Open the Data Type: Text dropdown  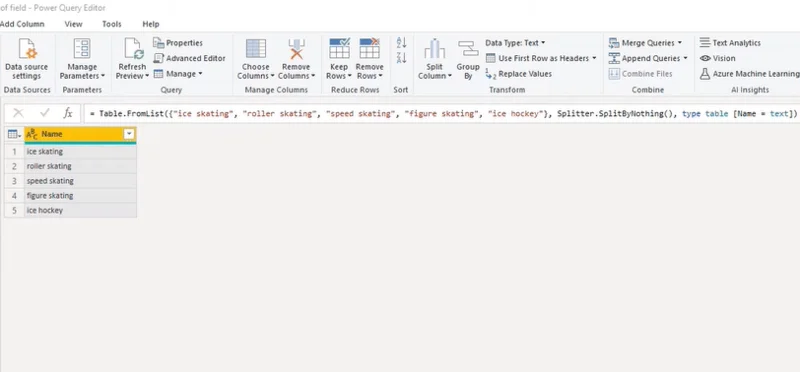[x=515, y=43]
